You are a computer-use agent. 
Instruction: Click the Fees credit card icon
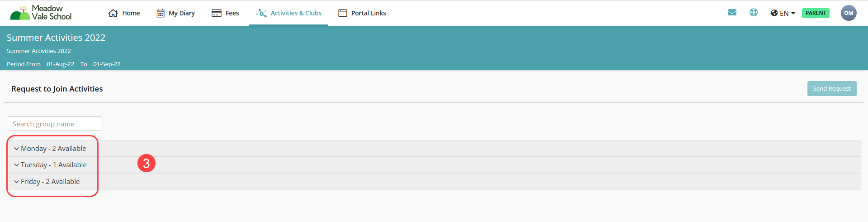217,13
